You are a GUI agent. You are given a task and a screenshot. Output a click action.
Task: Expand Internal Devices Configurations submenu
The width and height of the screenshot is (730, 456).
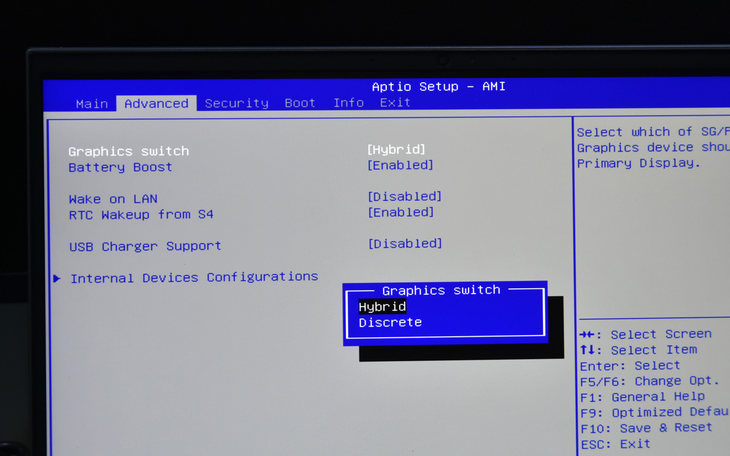click(x=194, y=277)
